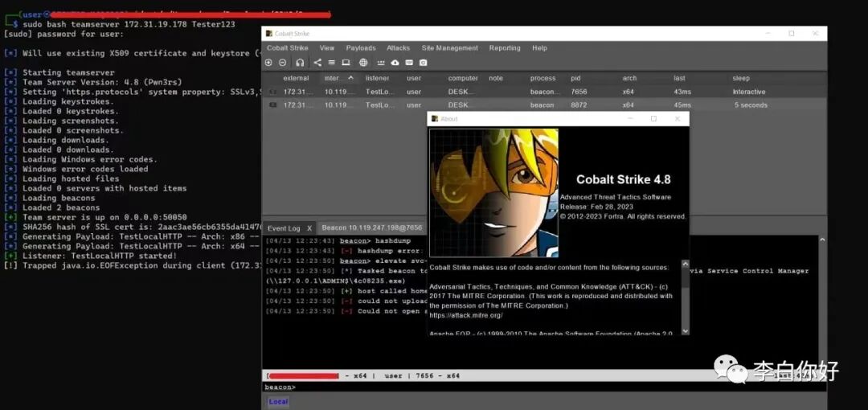Open credentials via the asterisks icon
Viewport: 868px width, 410px height.
tap(381, 63)
